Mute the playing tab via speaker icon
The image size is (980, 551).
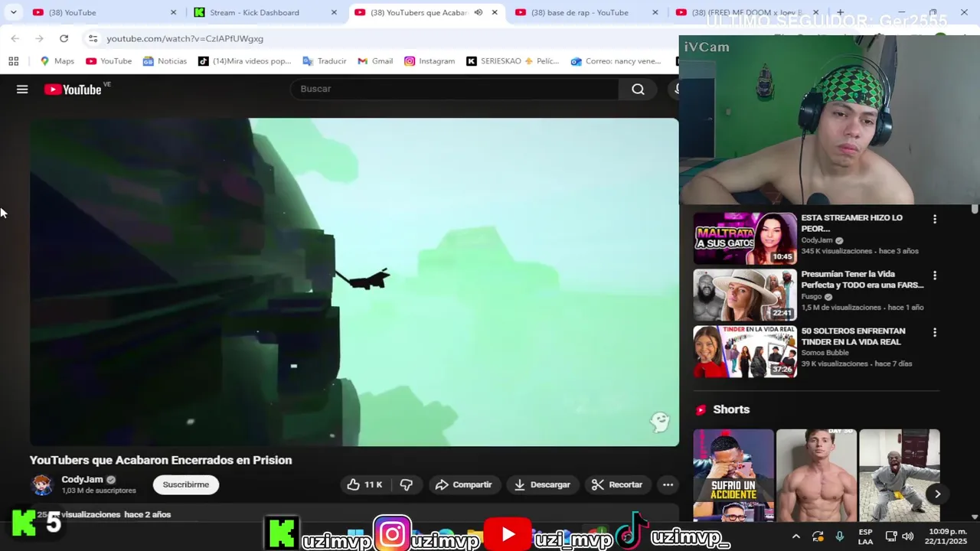pos(478,12)
